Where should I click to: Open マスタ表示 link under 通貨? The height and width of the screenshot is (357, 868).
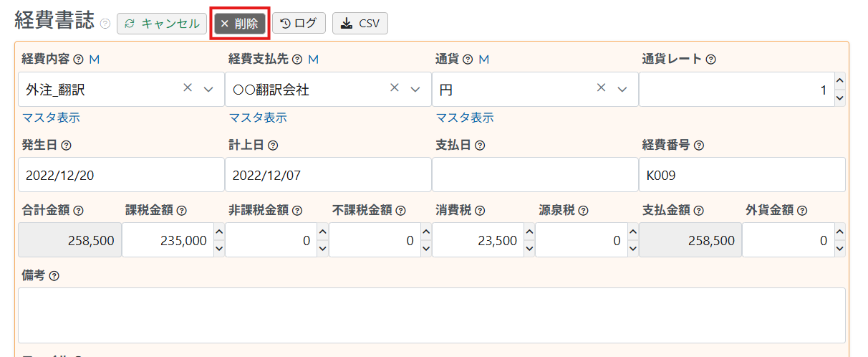[x=465, y=118]
